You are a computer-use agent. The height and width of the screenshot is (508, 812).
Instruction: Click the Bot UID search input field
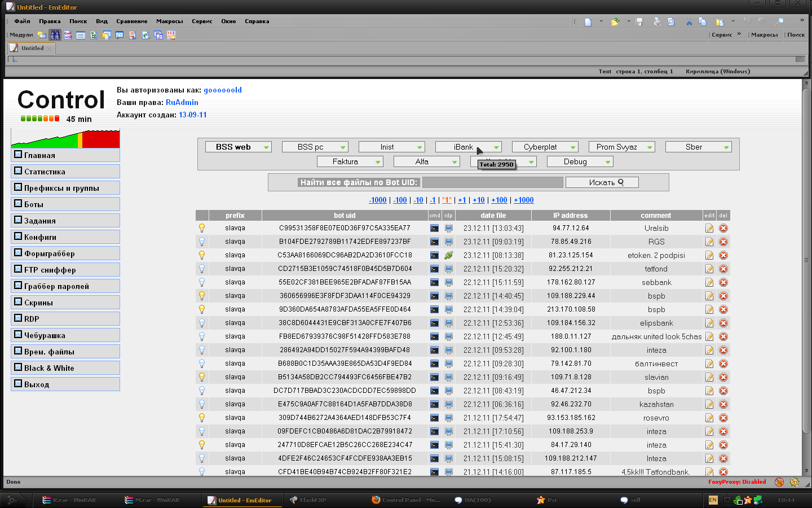493,182
